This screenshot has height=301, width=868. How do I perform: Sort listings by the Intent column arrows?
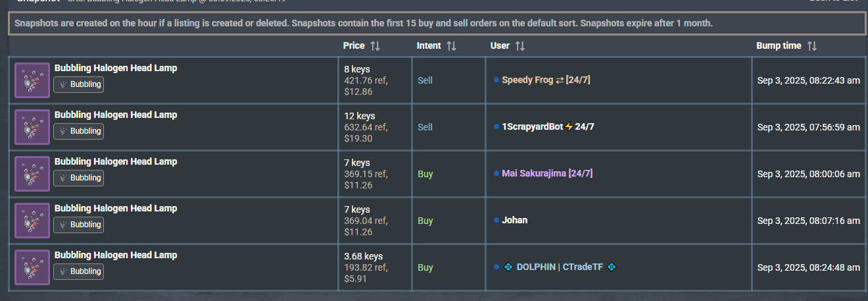coord(452,46)
